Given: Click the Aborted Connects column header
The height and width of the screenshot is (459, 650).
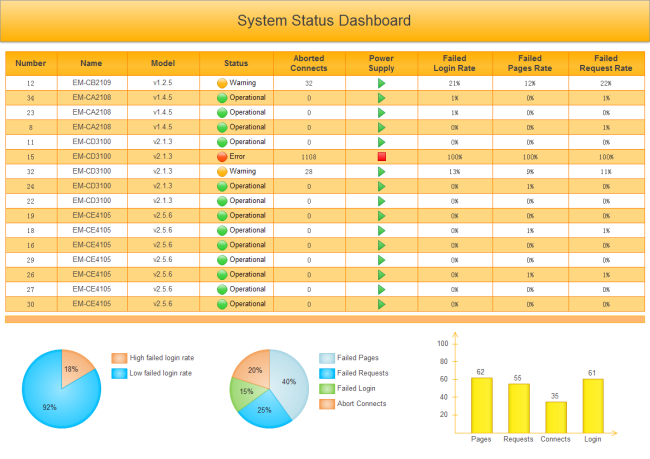Looking at the screenshot, I should (308, 63).
